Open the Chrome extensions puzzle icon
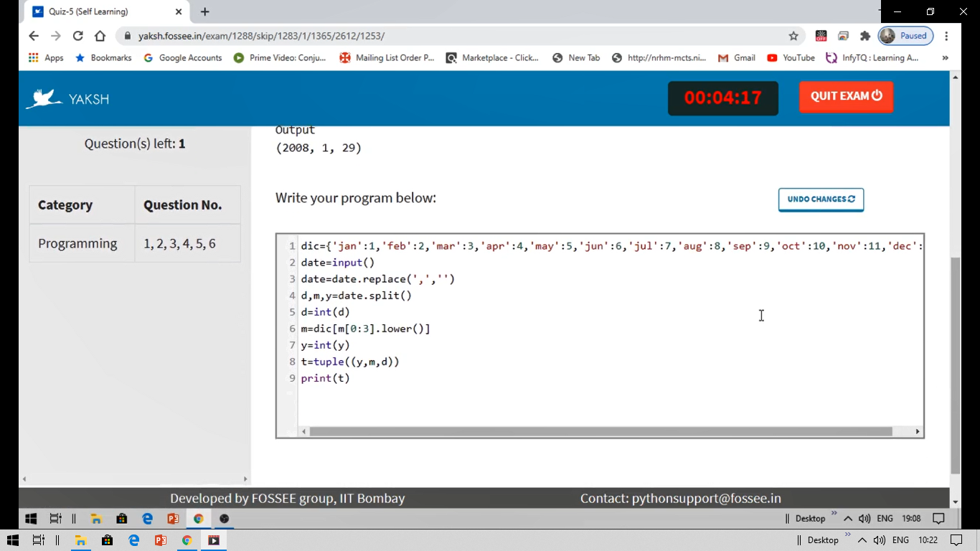 (x=864, y=35)
